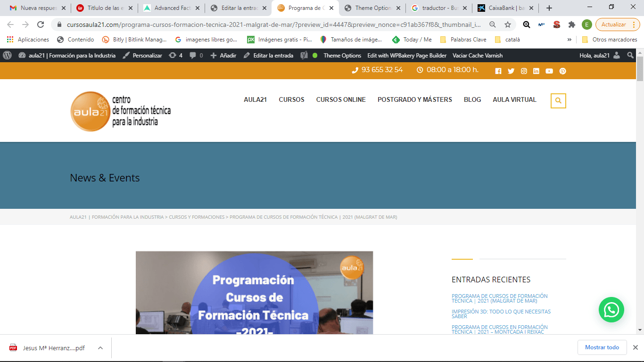
Task: Go back to previous page
Action: coord(10,25)
